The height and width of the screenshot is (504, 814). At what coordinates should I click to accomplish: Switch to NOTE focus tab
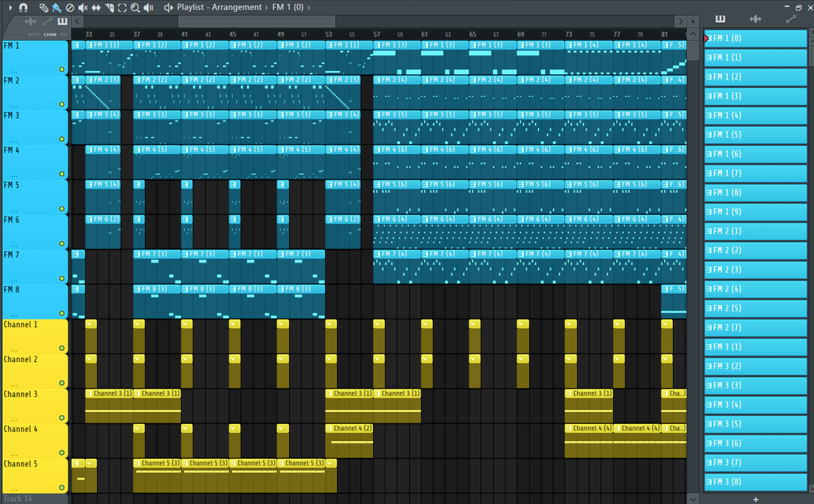click(x=34, y=35)
